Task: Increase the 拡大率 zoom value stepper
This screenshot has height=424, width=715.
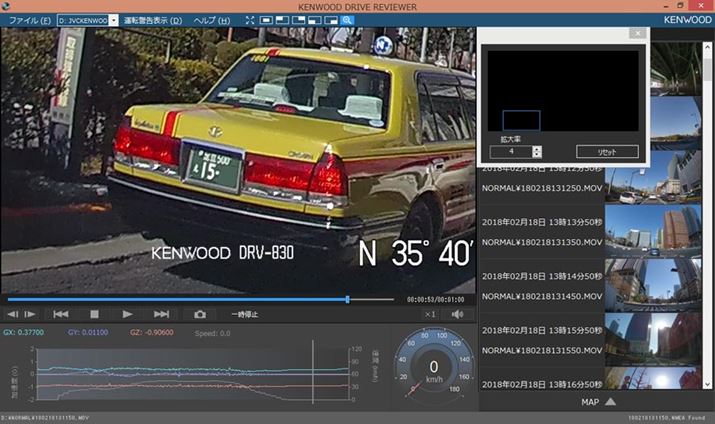Action: pos(537,148)
